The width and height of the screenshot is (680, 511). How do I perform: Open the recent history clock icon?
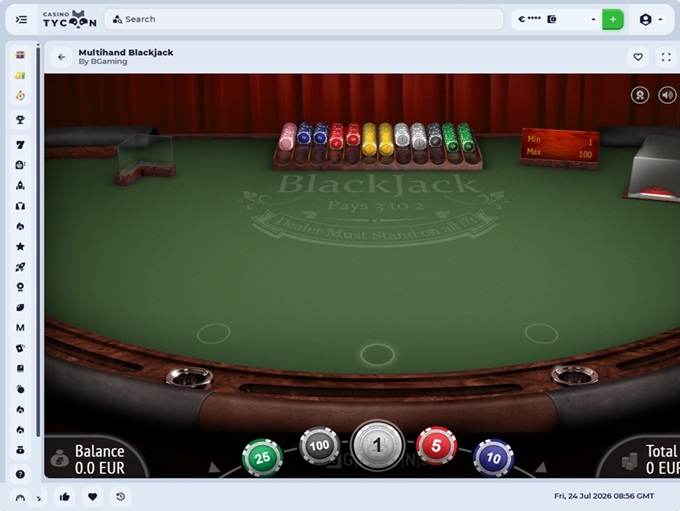pyautogui.click(x=121, y=497)
